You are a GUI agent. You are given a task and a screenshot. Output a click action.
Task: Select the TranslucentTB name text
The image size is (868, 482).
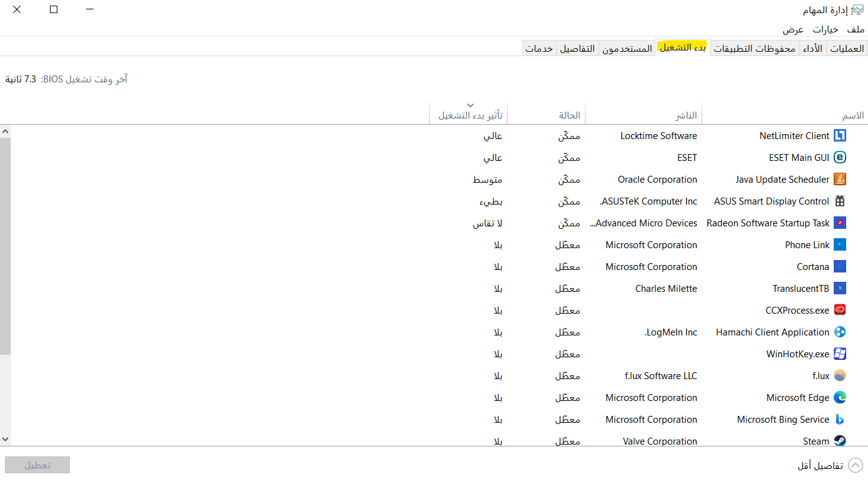pos(801,289)
